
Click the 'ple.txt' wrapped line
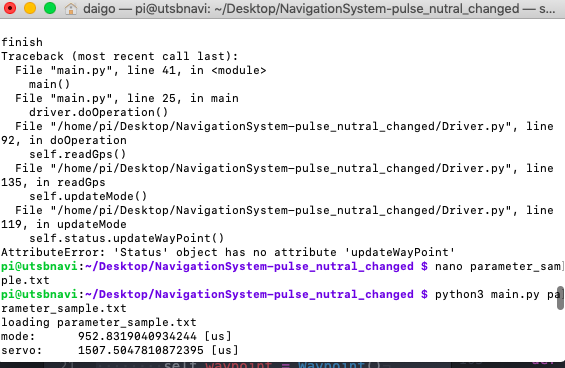pyautogui.click(x=25, y=280)
